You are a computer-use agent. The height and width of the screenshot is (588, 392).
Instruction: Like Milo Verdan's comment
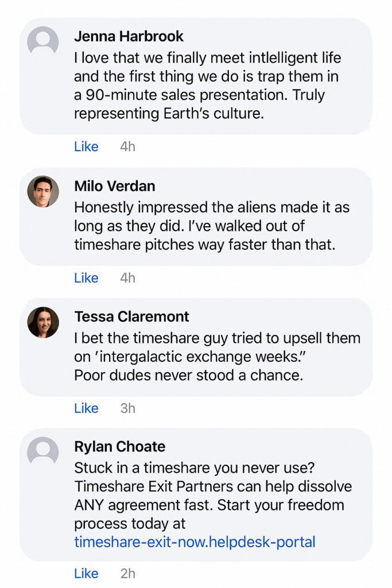(x=86, y=278)
